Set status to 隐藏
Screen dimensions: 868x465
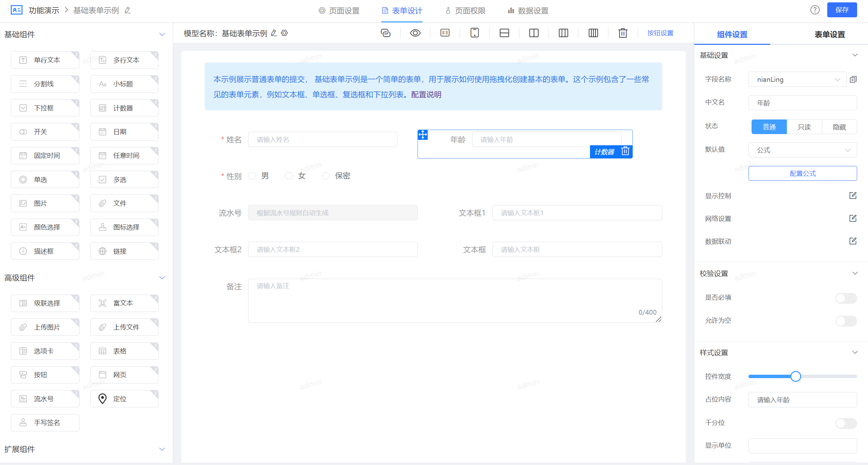[839, 127]
